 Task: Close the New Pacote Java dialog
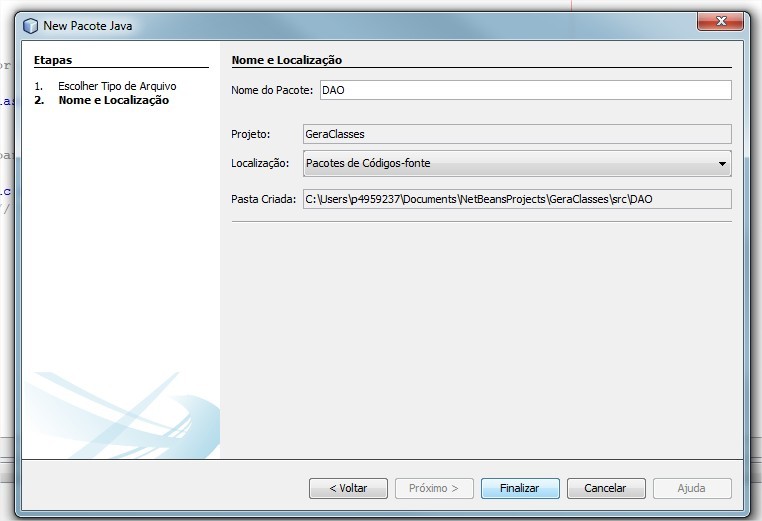coord(721,21)
